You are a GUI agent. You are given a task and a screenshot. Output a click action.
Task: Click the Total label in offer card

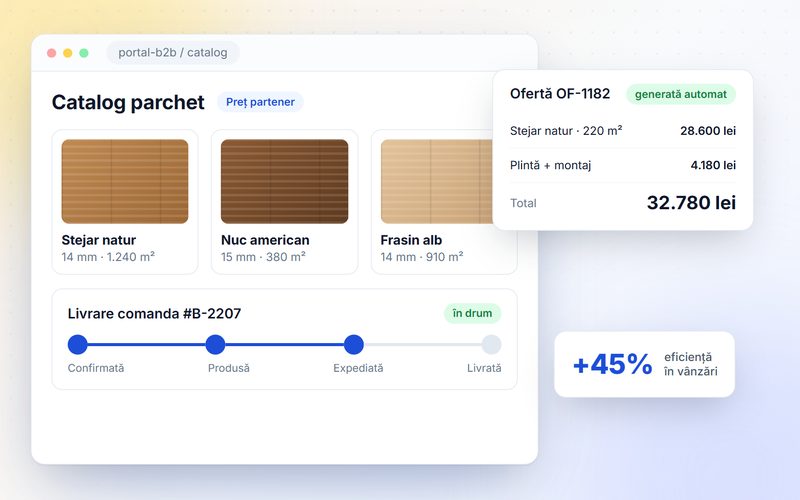(x=523, y=203)
